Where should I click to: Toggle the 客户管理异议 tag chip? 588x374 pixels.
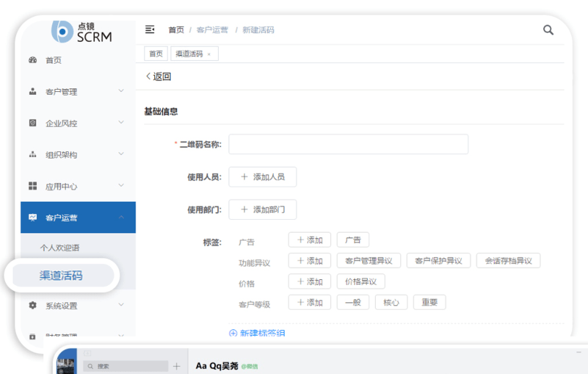369,261
